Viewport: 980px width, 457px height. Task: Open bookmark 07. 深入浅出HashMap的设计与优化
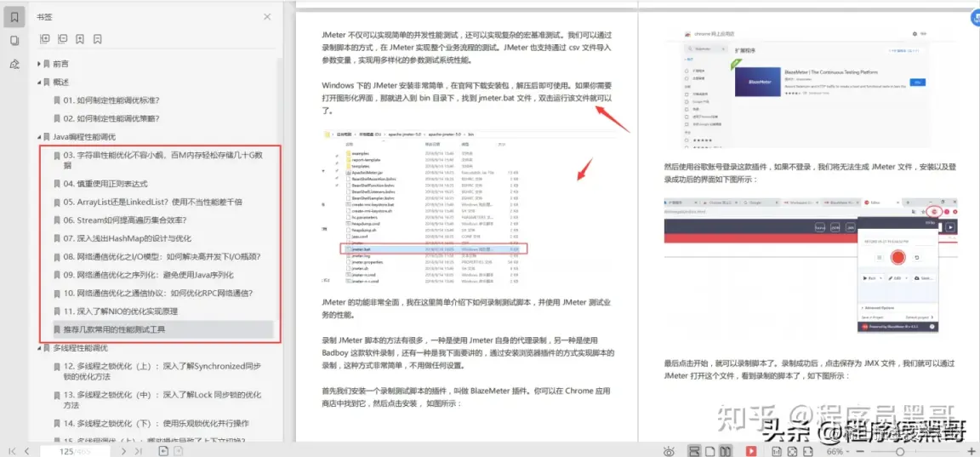[x=128, y=238]
